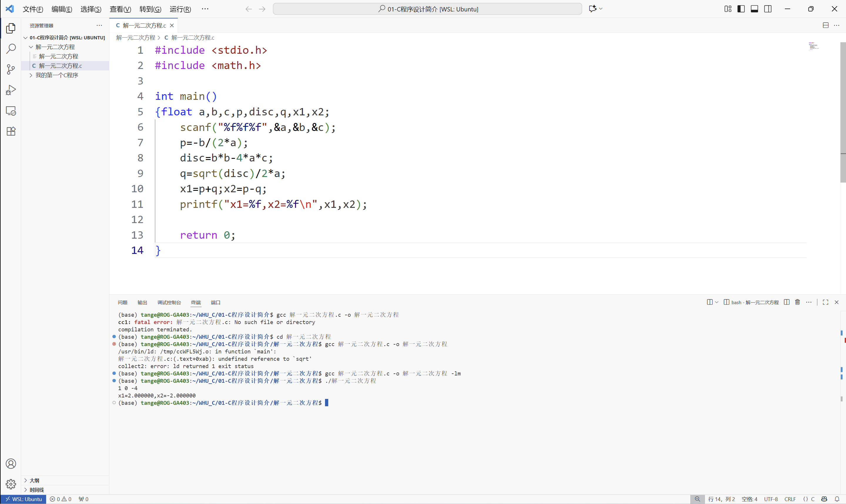The width and height of the screenshot is (846, 504).
Task: Click the WSL: Ubuntu remote indicator
Action: coord(24,499)
